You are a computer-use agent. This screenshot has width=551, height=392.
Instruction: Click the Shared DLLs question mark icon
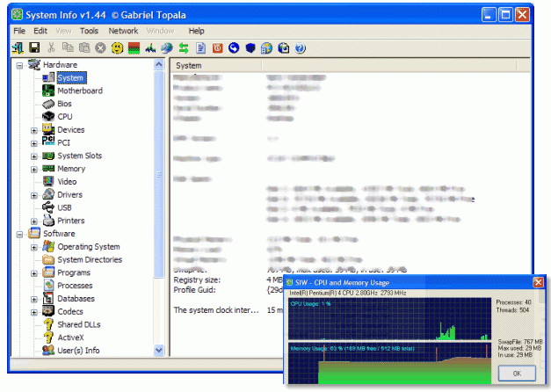tap(48, 324)
